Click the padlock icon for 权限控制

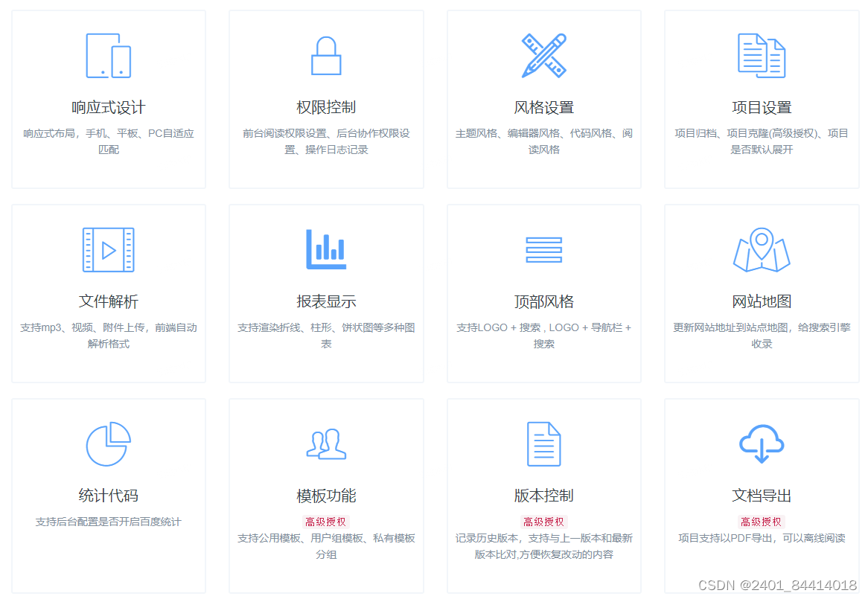pos(325,56)
